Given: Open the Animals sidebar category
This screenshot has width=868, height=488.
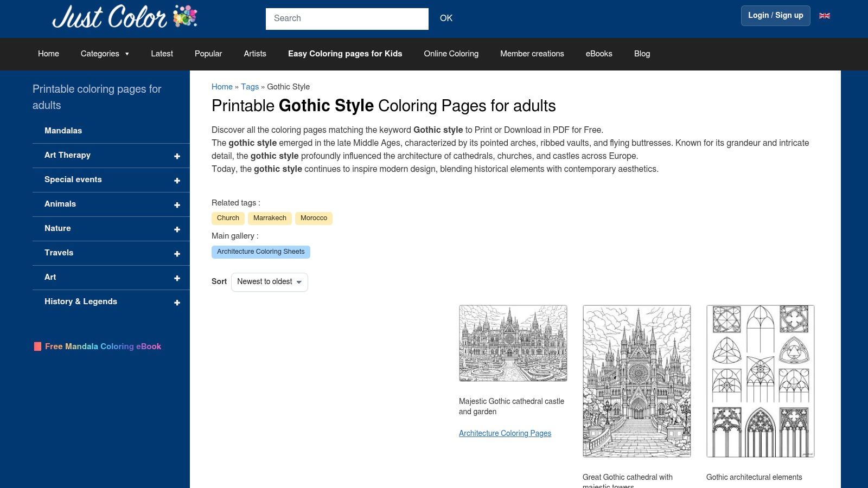Looking at the screenshot, I should tap(60, 204).
